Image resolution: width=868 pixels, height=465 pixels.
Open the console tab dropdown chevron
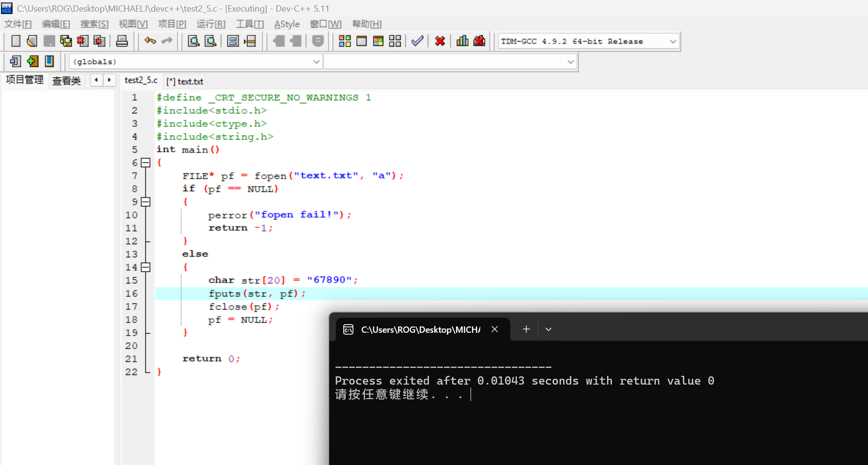548,329
